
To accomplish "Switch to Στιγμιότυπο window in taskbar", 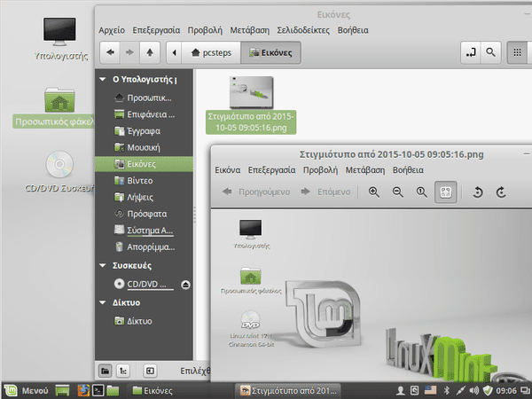I will pyautogui.click(x=287, y=390).
